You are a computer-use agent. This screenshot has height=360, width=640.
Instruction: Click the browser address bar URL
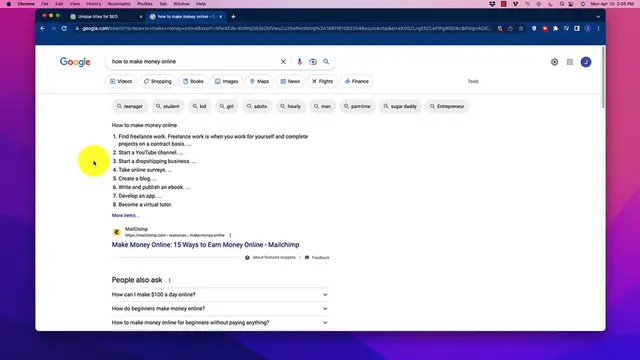coord(287,29)
